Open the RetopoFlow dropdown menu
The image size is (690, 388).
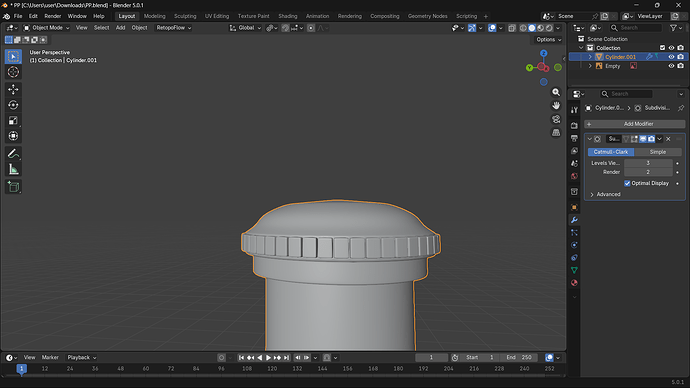[x=174, y=28]
